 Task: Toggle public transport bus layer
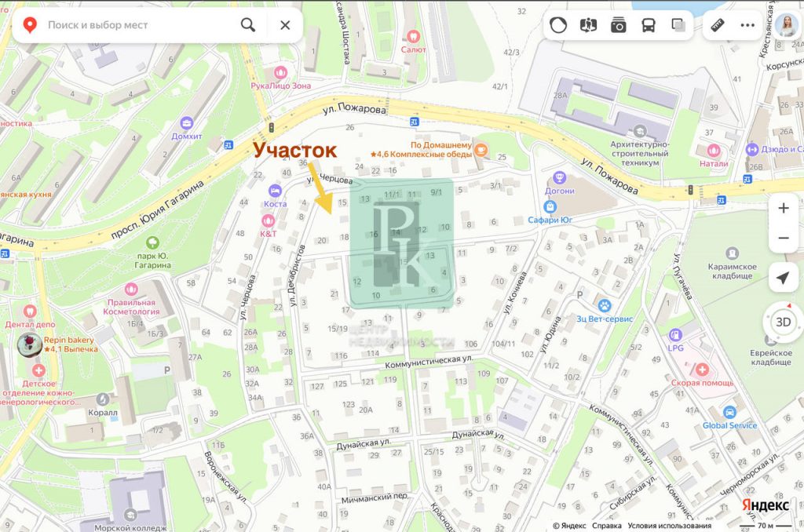pyautogui.click(x=648, y=24)
